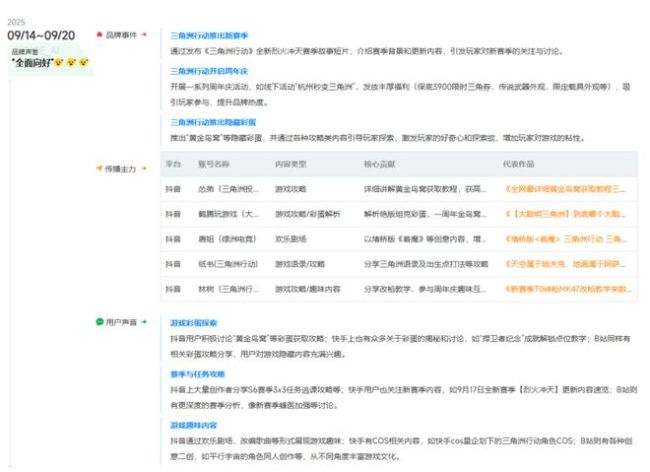650x472 pixels.
Task: Open the first brand event headline about 新赛季
Action: (209, 36)
